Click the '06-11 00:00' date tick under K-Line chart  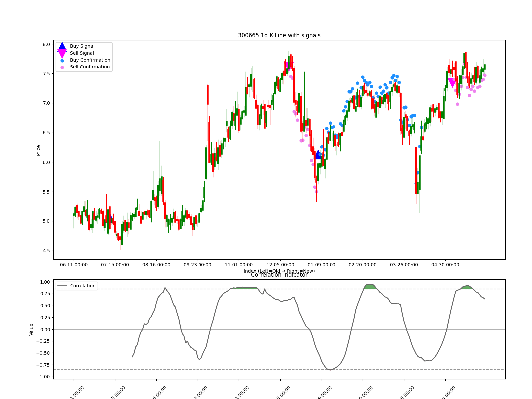tap(74, 265)
